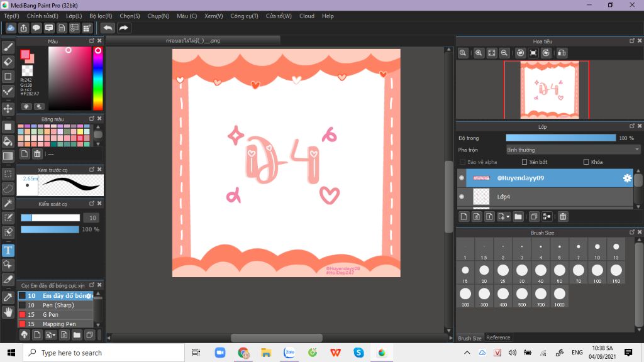Flip the canvas view in the navigator
The height and width of the screenshot is (362, 644).
click(x=562, y=53)
